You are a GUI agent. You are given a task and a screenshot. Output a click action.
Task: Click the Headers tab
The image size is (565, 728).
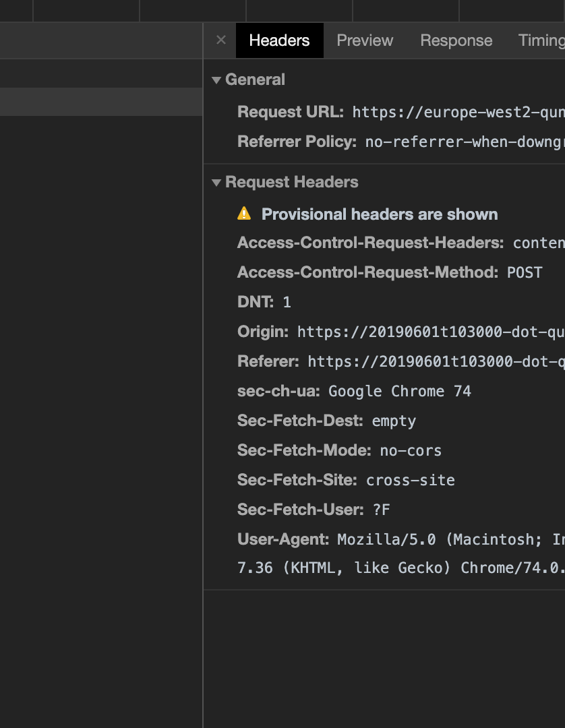[279, 40]
